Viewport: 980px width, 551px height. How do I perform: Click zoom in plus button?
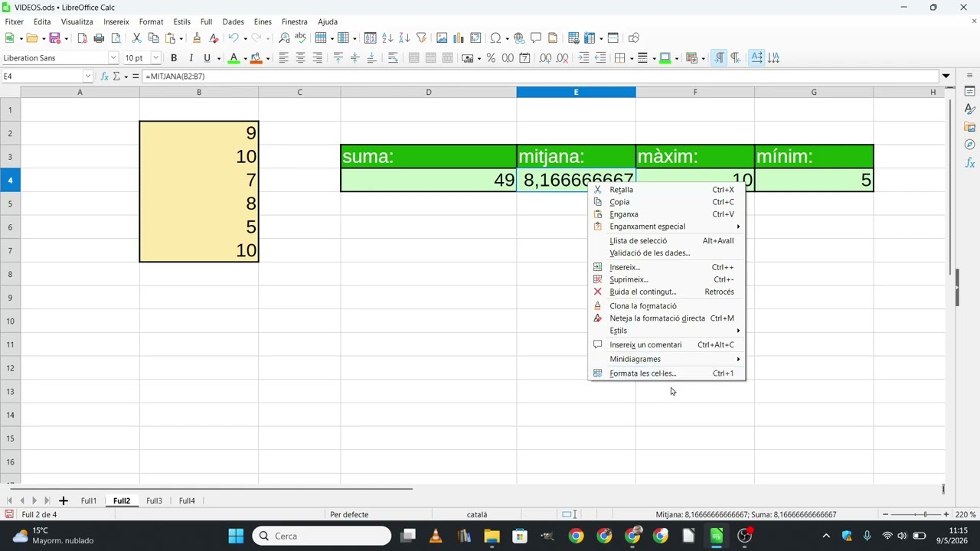946,514
